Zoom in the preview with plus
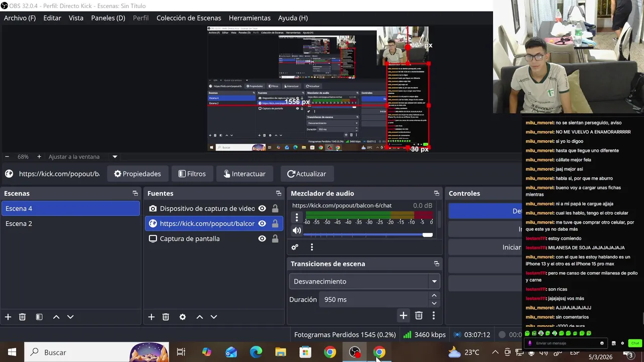The width and height of the screenshot is (644, 362). click(x=39, y=156)
